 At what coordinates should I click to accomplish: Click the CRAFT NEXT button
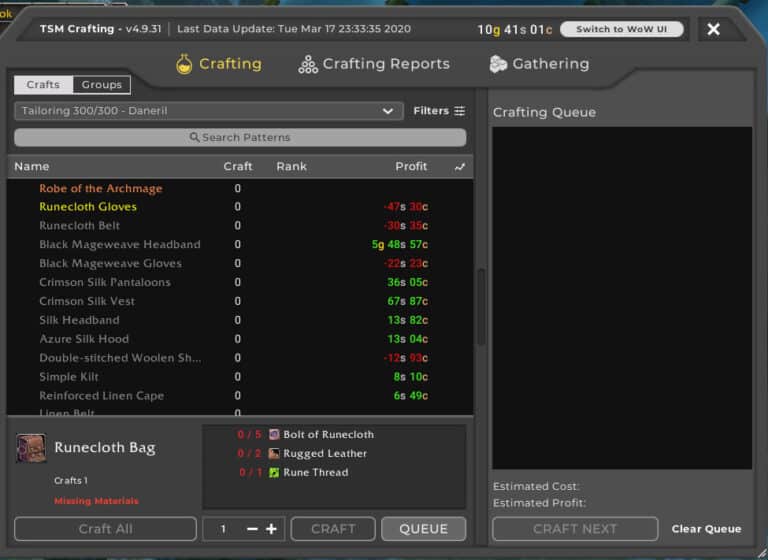point(575,529)
